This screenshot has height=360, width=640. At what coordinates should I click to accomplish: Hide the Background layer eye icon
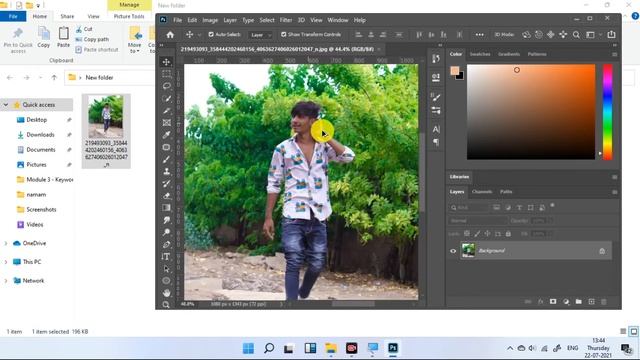[453, 251]
